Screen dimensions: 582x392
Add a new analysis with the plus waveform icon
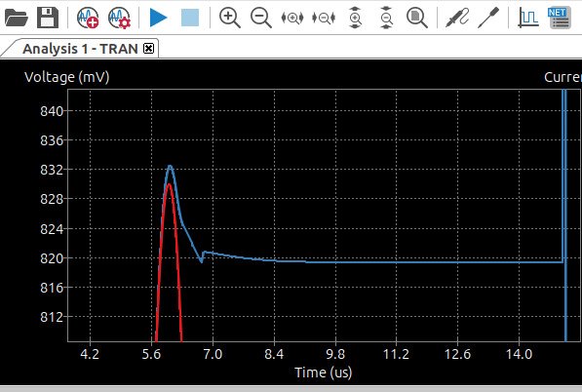[88, 18]
